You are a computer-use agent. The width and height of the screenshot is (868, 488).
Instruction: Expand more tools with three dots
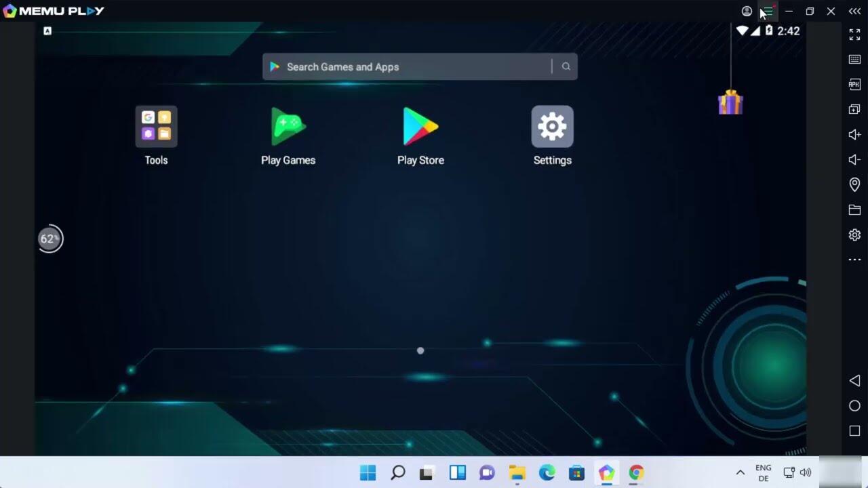click(x=854, y=260)
